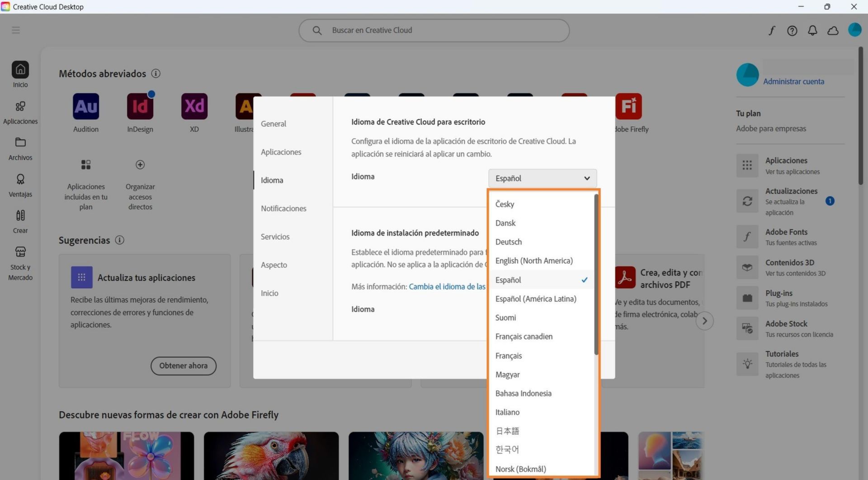Choose 日本語 language option
The width and height of the screenshot is (868, 480).
tap(542, 431)
